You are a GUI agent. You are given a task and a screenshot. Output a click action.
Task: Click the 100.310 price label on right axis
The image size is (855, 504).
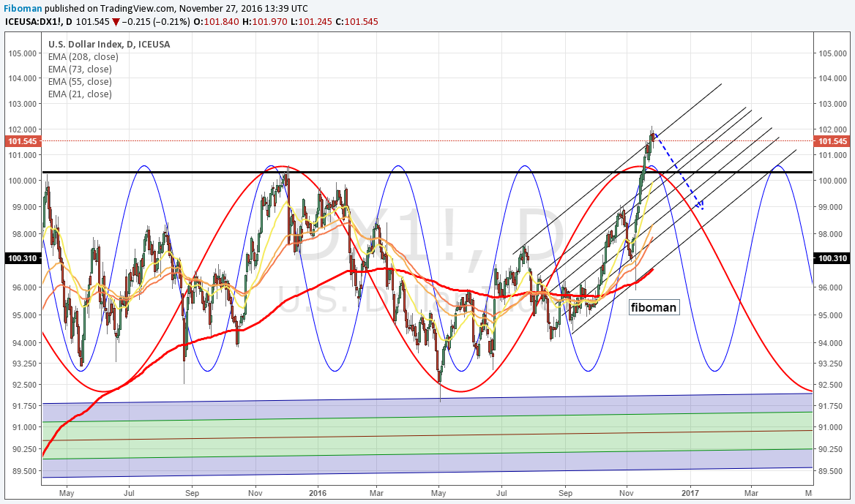click(x=834, y=257)
